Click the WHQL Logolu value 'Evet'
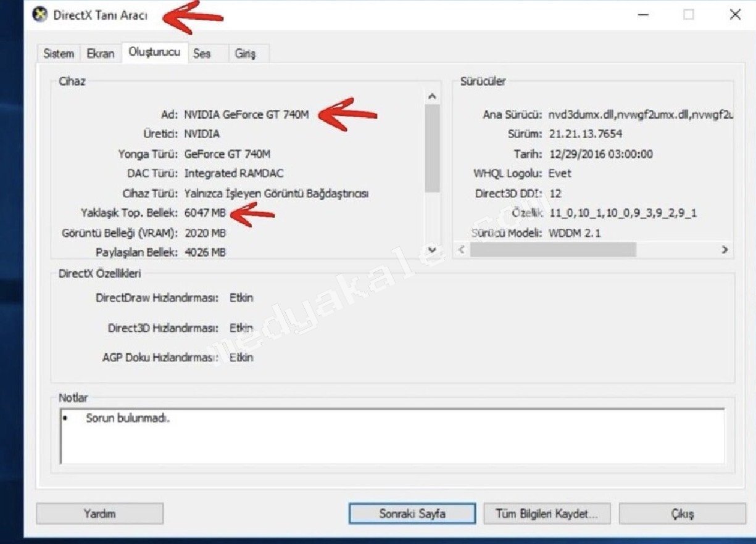756x544 pixels. (560, 173)
